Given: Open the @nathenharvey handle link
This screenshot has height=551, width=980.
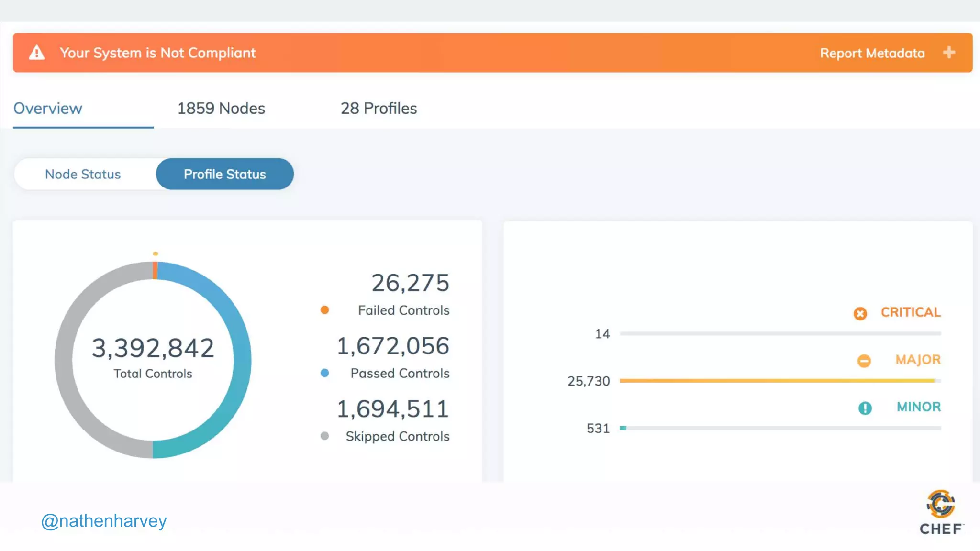Looking at the screenshot, I should (104, 521).
